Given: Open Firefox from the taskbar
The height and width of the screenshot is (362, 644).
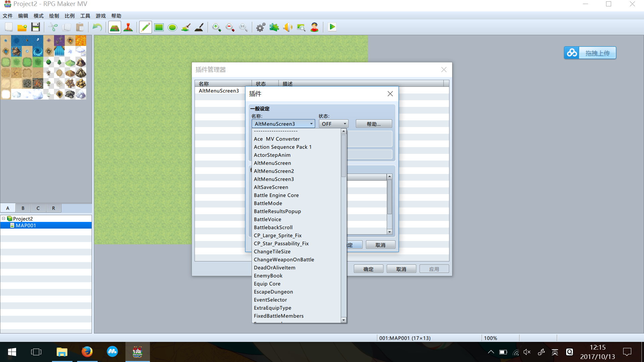Looking at the screenshot, I should pyautogui.click(x=87, y=352).
